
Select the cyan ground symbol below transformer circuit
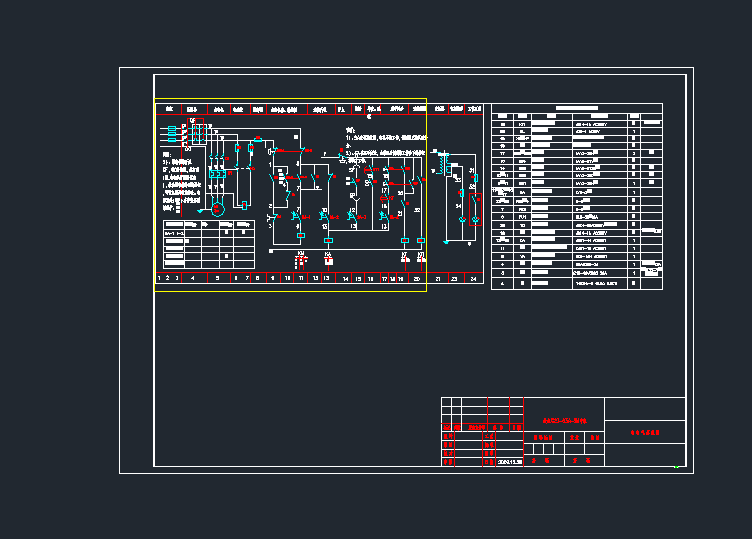coord(446,243)
